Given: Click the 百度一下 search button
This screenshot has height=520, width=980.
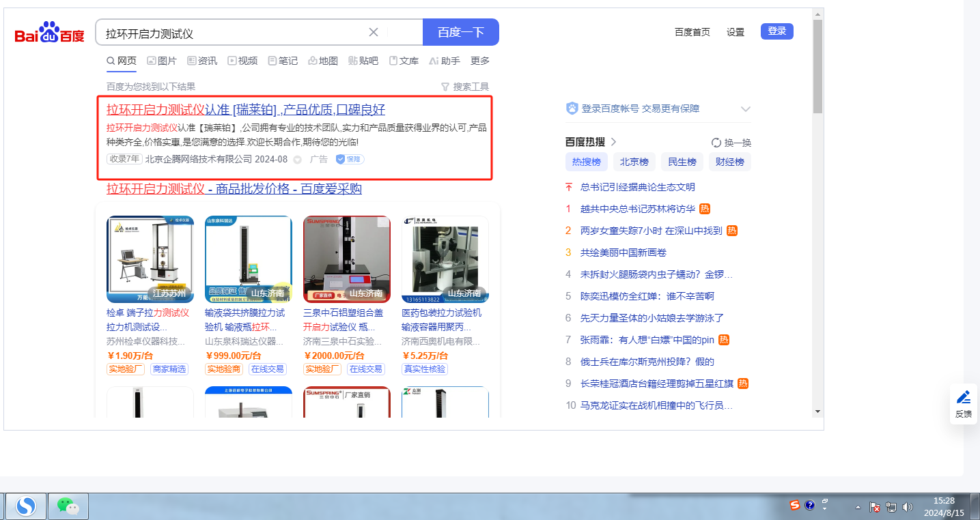Looking at the screenshot, I should pyautogui.click(x=461, y=32).
